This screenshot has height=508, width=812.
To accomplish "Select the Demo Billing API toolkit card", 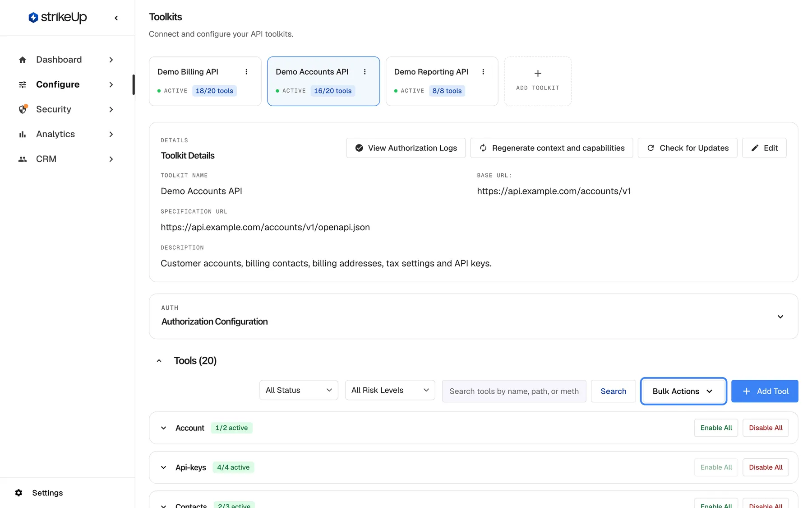I will pyautogui.click(x=205, y=81).
